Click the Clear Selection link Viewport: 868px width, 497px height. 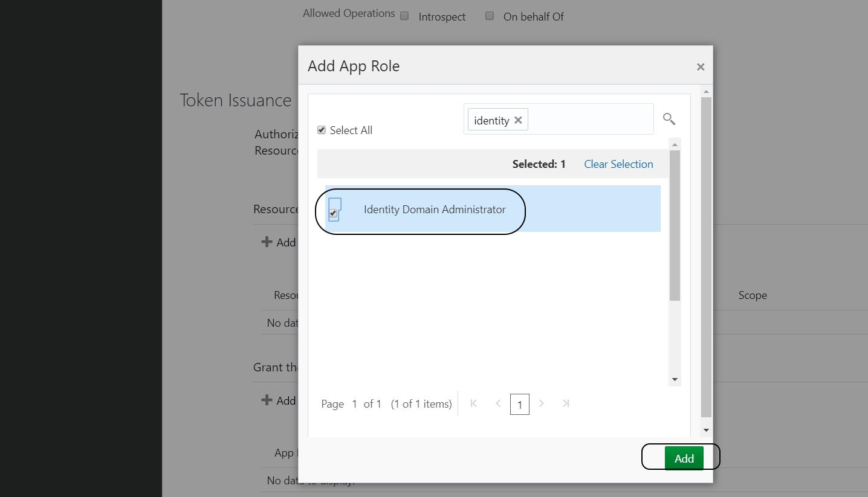tap(618, 164)
